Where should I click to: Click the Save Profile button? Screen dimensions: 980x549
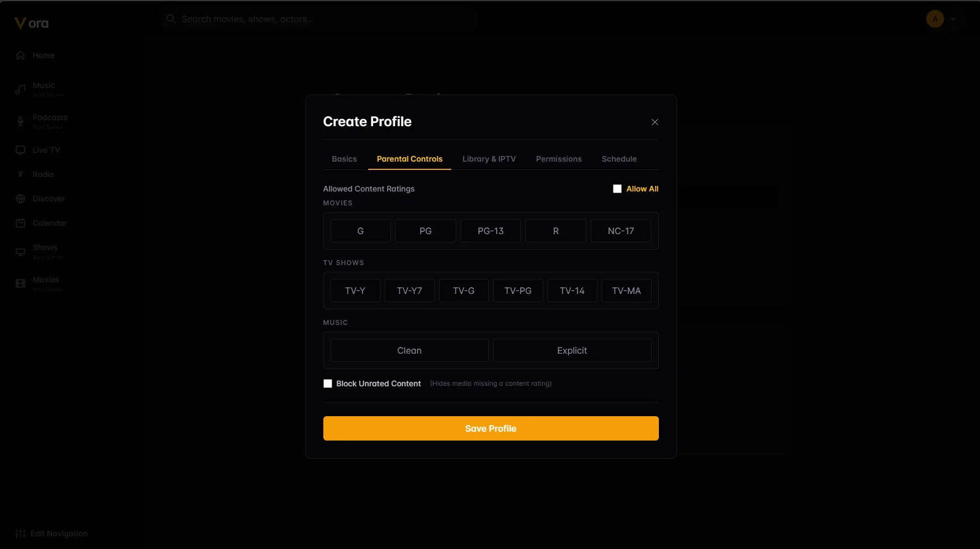(491, 428)
